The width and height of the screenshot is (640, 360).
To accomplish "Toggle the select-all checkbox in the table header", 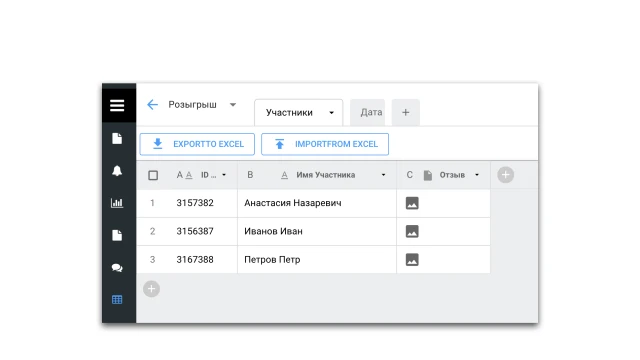I will (x=153, y=175).
